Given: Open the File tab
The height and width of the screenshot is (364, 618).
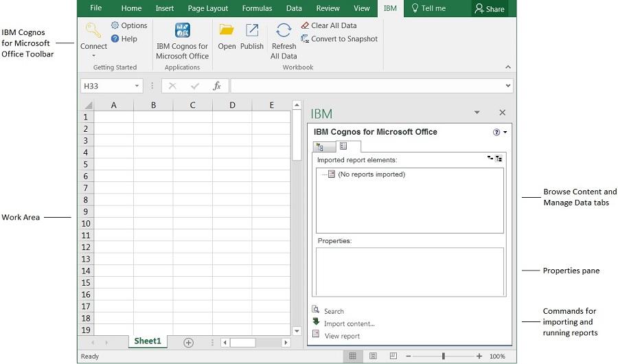Looking at the screenshot, I should (95, 8).
